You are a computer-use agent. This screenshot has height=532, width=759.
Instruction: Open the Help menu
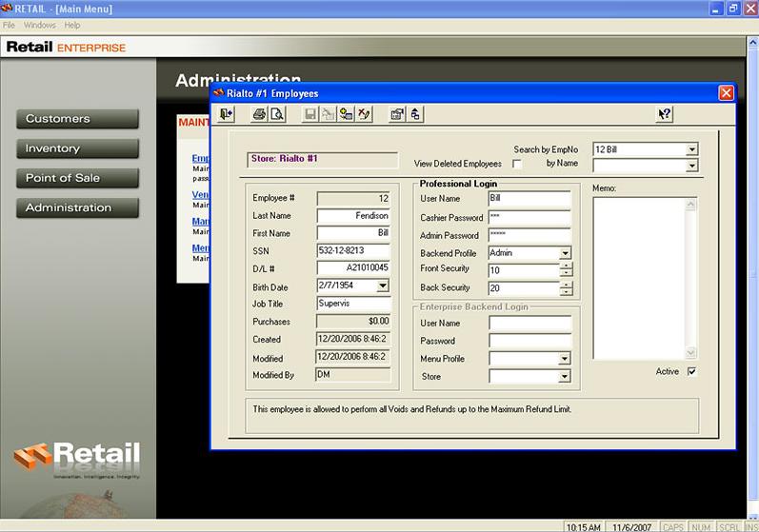(72, 25)
